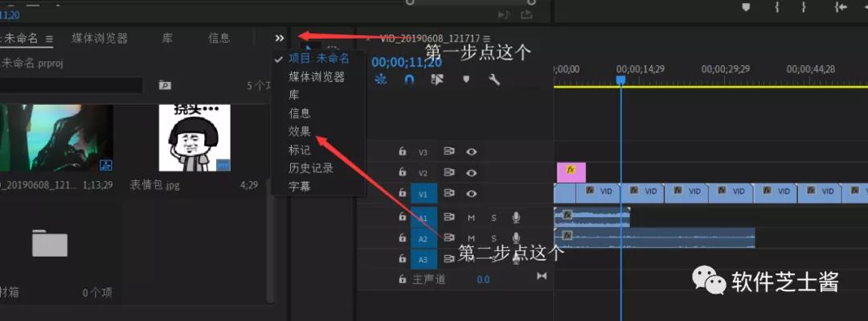Hide track V1 with its eye icon

[x=471, y=194]
